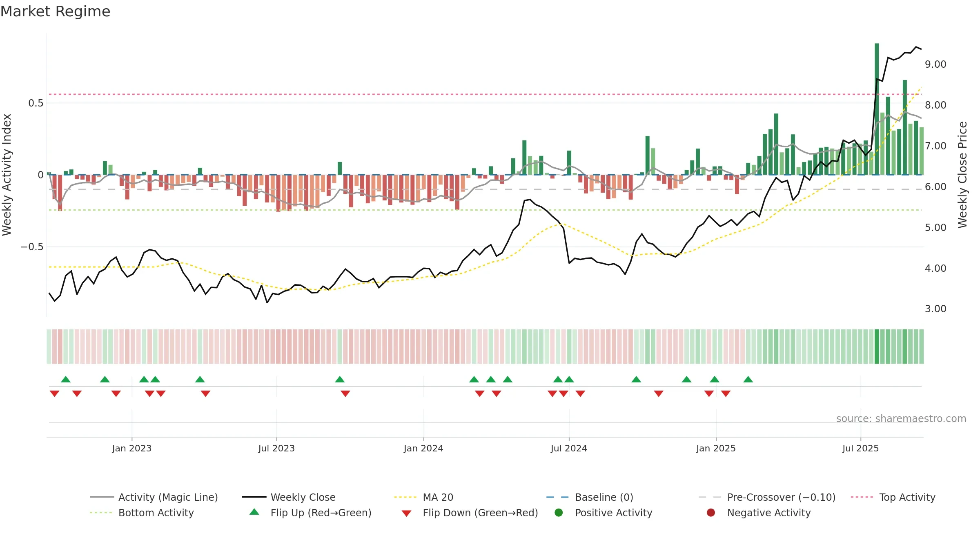Toggle the Activity (Magic Line) legend entry
Screen dimensions: 980x551
[154, 497]
